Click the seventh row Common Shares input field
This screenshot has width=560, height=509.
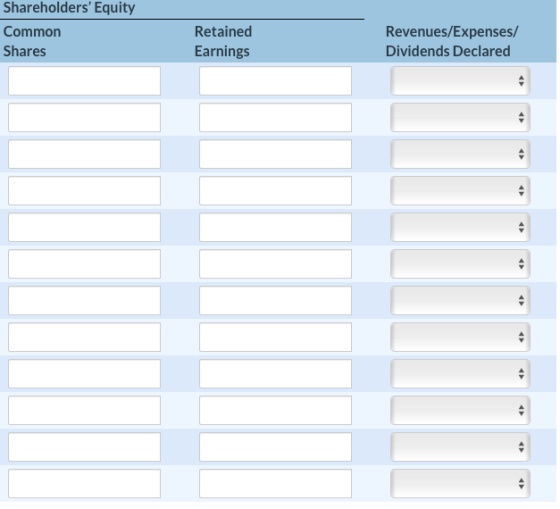pyautogui.click(x=85, y=301)
